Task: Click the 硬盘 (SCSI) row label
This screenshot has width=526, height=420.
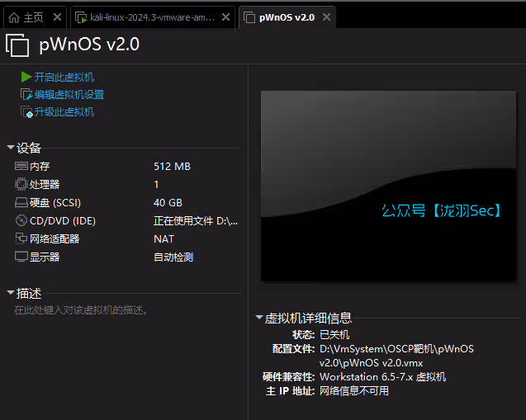Action: point(55,202)
